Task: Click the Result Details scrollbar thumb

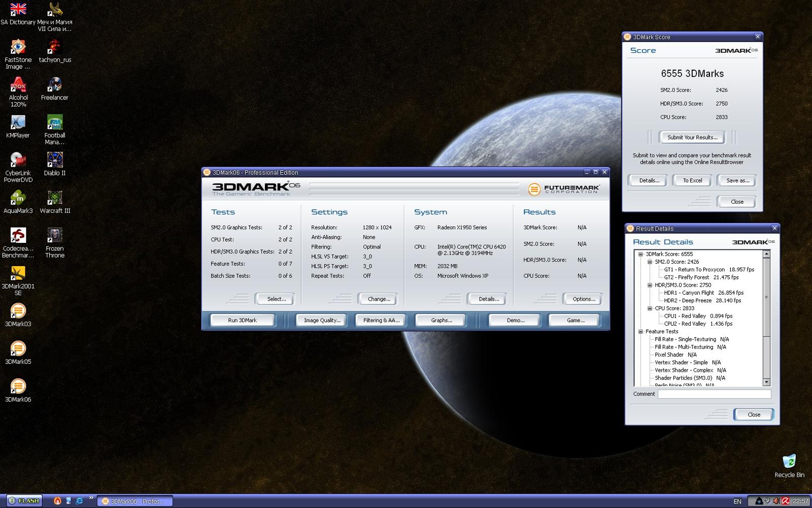Action: click(x=766, y=297)
